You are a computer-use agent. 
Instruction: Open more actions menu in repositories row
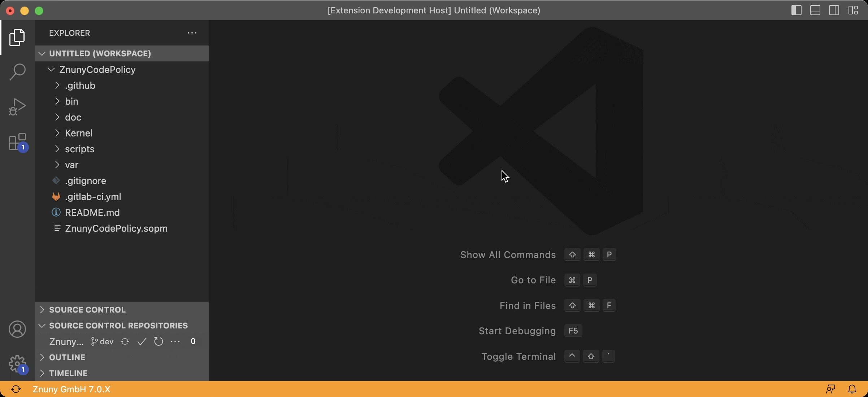(x=175, y=341)
